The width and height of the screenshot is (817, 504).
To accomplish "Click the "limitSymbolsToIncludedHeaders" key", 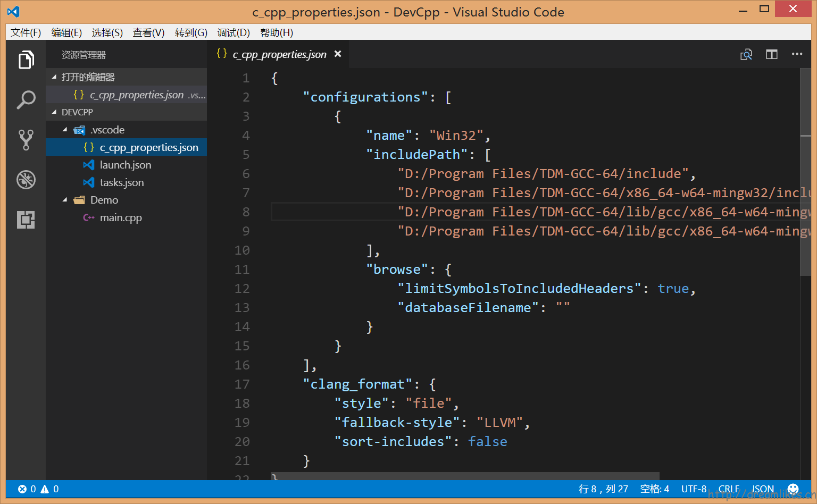I will tap(519, 289).
